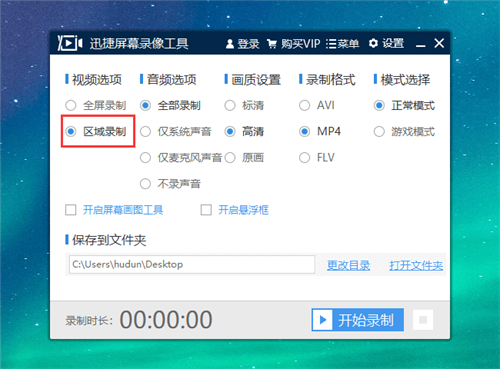The image size is (500, 369).
Task: Open the 购买VIP purchase option
Action: pyautogui.click(x=294, y=44)
